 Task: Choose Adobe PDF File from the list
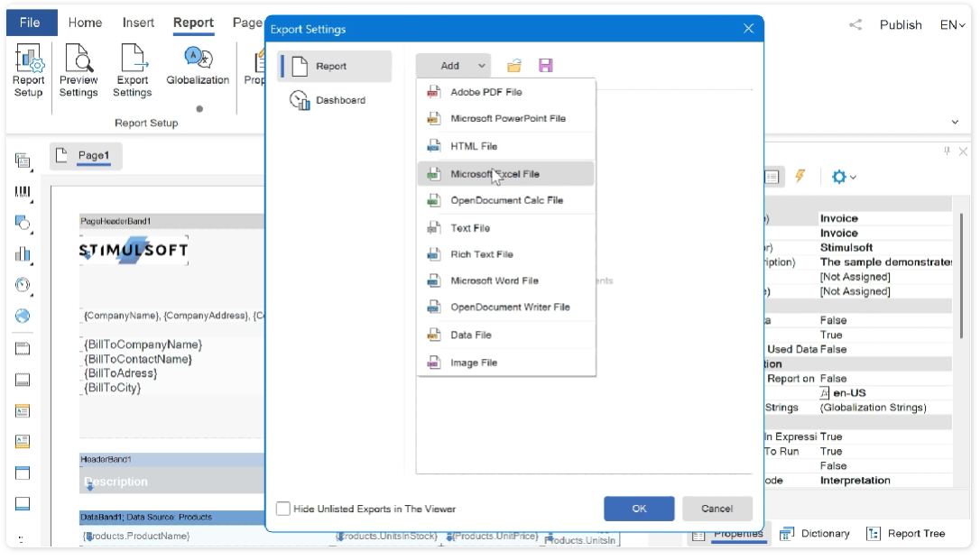pos(505,92)
